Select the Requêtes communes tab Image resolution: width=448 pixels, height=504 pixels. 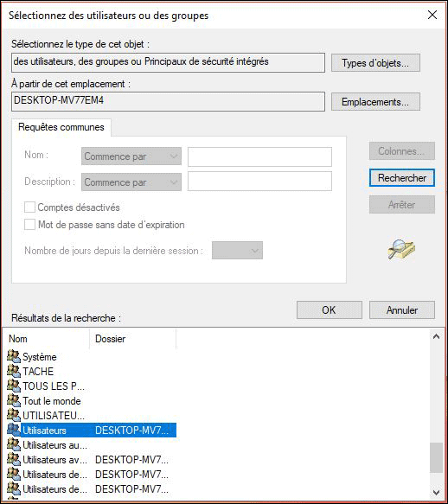click(x=61, y=127)
